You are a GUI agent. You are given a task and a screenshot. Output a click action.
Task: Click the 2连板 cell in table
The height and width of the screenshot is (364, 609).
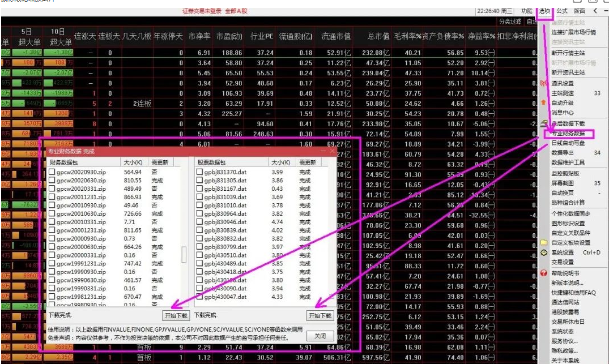coord(142,104)
